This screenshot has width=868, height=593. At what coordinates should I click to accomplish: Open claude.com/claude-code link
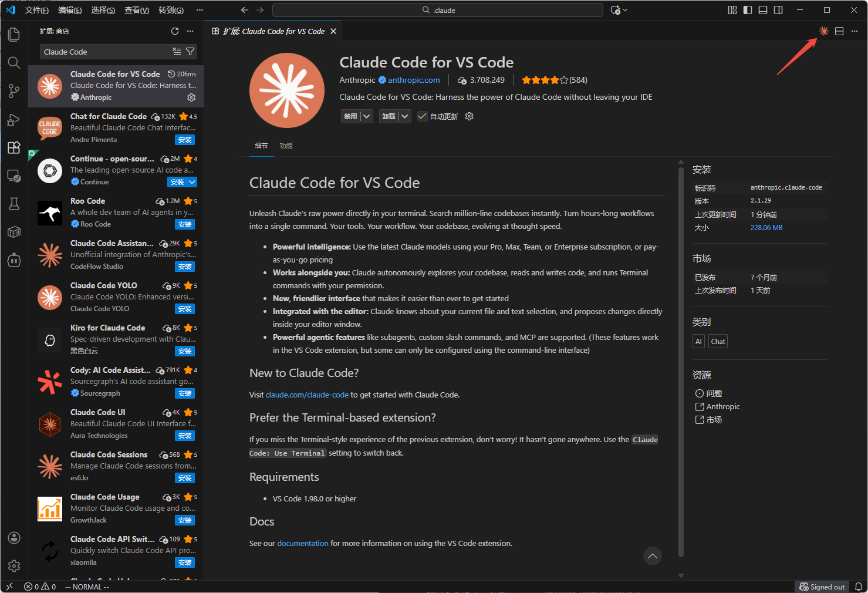point(307,395)
